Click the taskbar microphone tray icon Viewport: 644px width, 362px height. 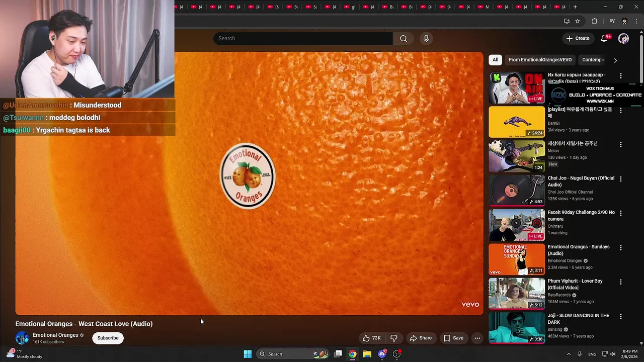[580, 354]
